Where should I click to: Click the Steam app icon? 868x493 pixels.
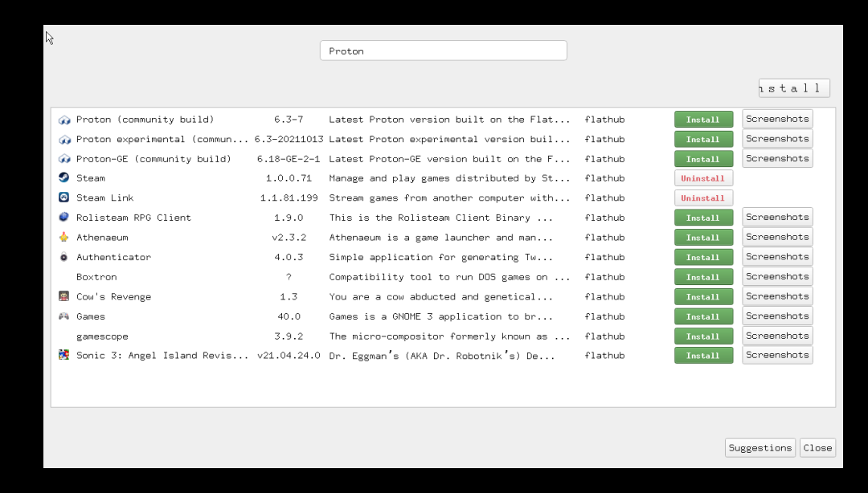64,177
